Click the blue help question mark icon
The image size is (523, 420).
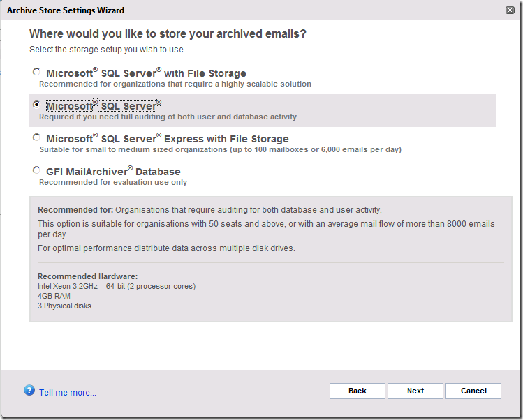point(29,390)
